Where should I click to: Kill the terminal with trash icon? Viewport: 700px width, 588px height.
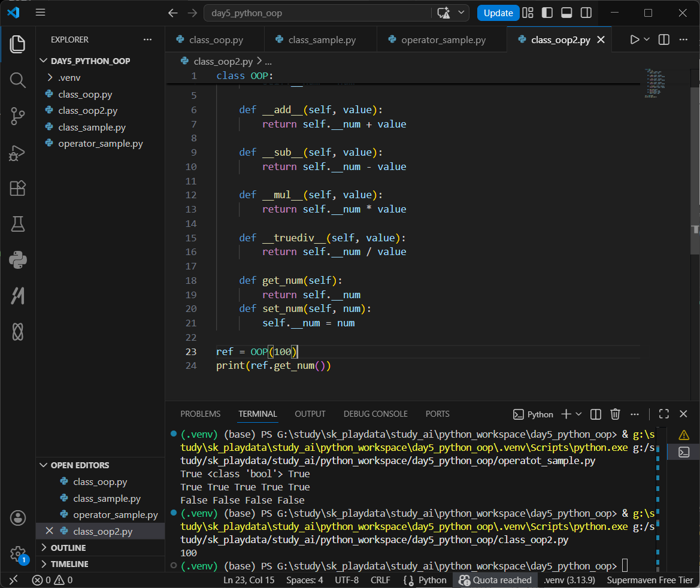pos(615,414)
